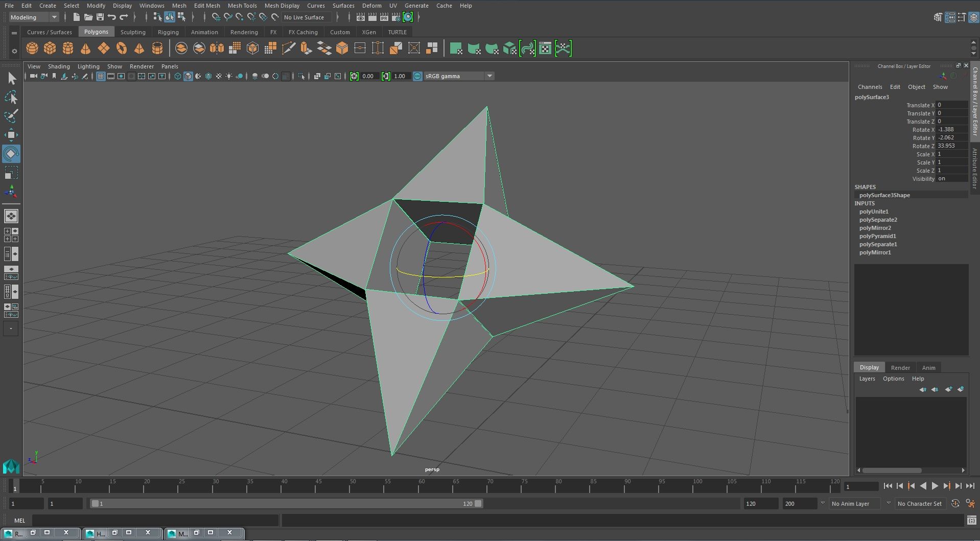Click the MEL command language label

point(19,521)
